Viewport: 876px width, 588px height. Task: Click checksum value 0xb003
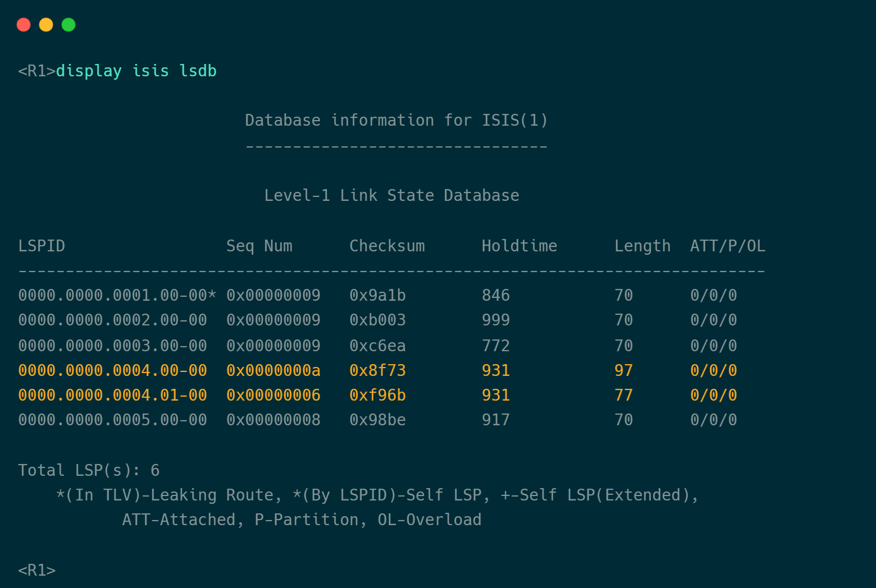pyautogui.click(x=377, y=320)
